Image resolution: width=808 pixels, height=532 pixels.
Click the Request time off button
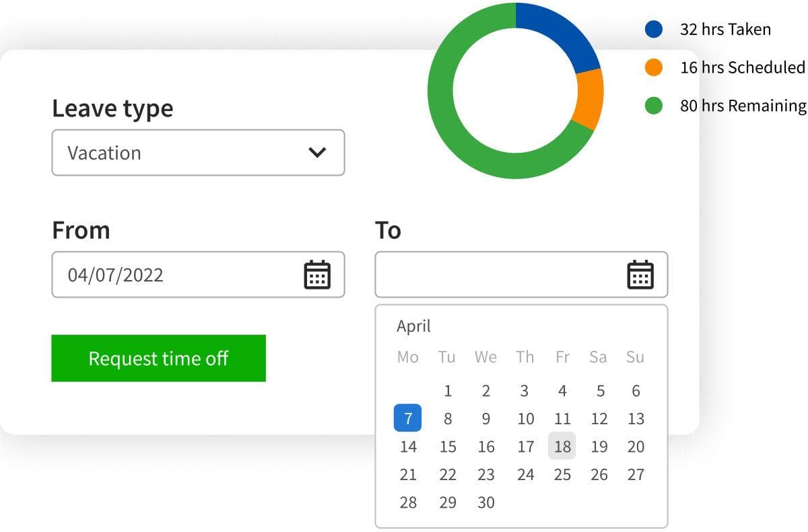158,358
